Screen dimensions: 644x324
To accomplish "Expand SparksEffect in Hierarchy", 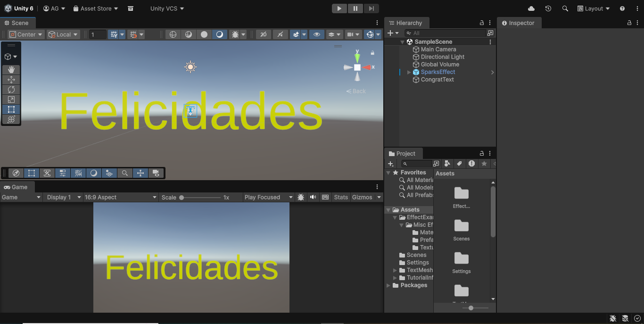I will point(409,72).
